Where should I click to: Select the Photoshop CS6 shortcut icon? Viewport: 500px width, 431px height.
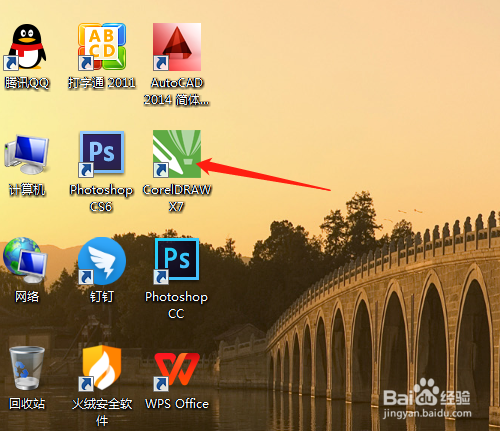pyautogui.click(x=102, y=154)
